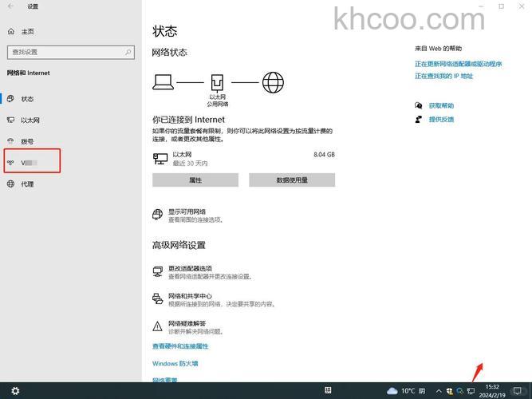Click the 获取帮助 link

pyautogui.click(x=441, y=105)
